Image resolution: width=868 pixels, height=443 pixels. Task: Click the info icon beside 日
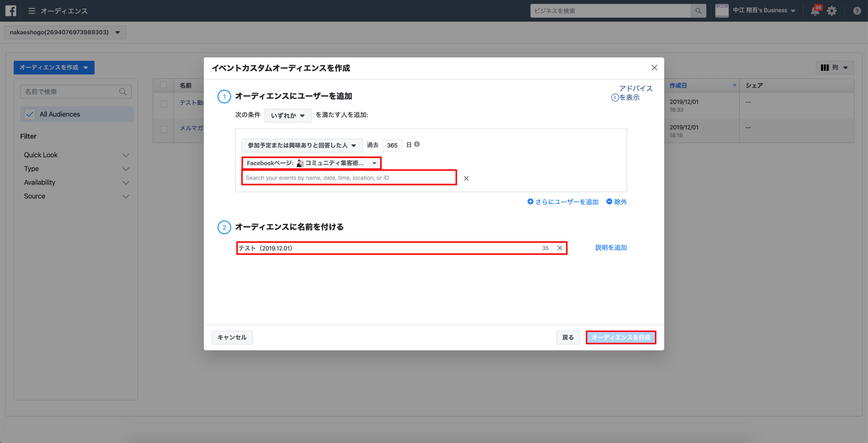[x=417, y=144]
